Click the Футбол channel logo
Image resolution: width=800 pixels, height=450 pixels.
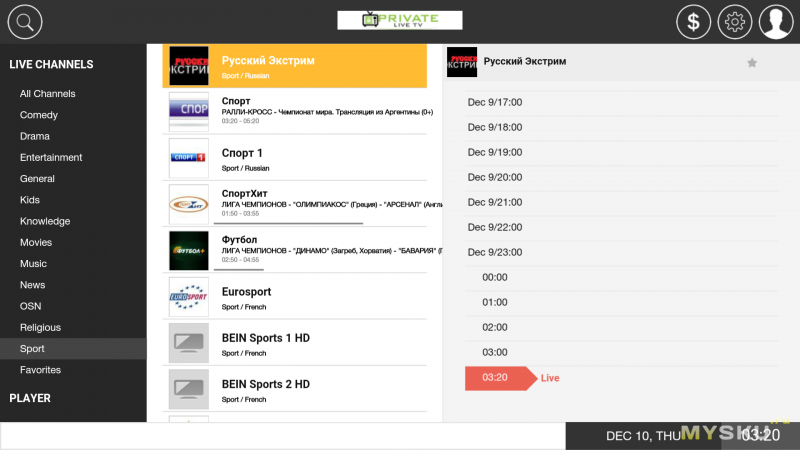[x=188, y=251]
